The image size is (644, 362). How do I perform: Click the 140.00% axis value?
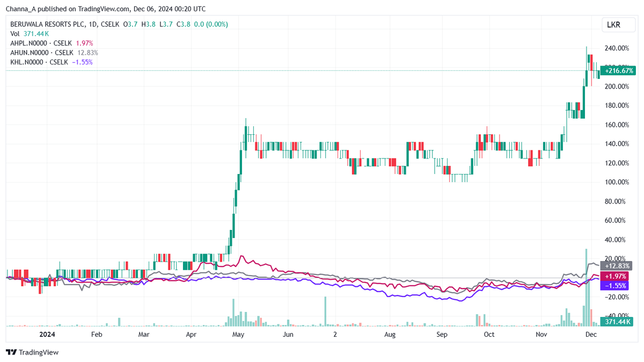click(617, 144)
